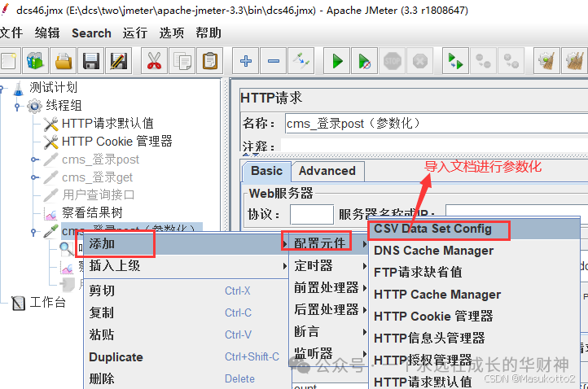The height and width of the screenshot is (389, 588).
Task: Switch to the Advanced tab
Action: (x=327, y=171)
